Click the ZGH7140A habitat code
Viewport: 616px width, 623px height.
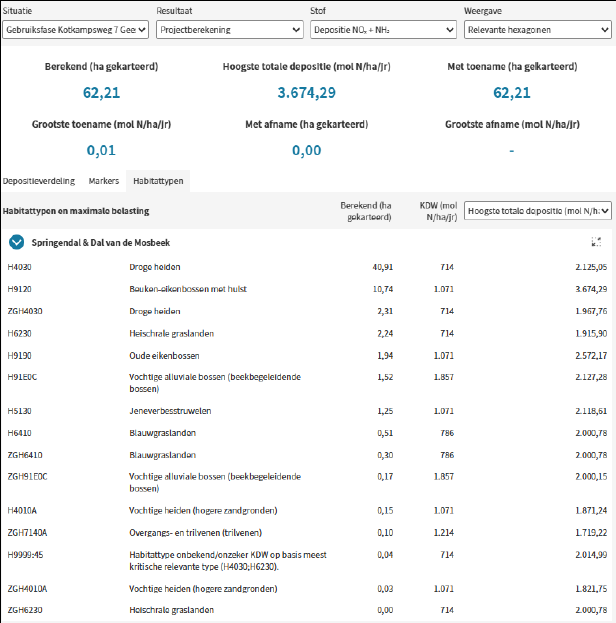tap(27, 533)
